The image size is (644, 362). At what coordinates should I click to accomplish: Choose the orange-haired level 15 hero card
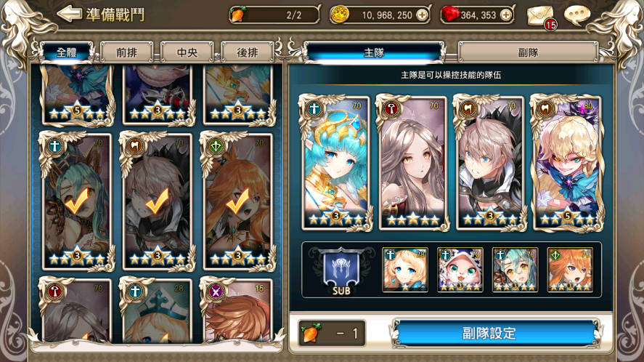pos(238,311)
